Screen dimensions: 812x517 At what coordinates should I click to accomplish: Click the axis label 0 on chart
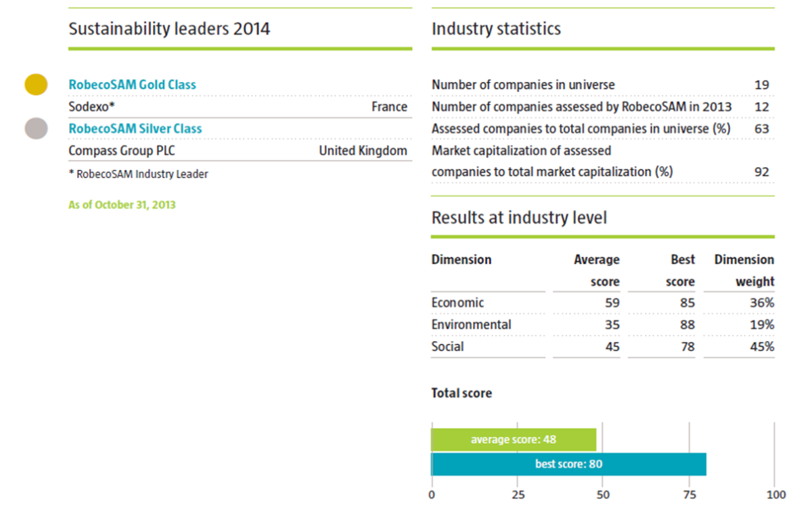tap(432, 495)
